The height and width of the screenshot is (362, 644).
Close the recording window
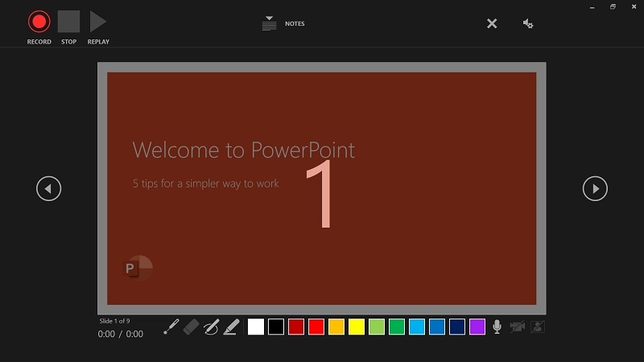[634, 6]
